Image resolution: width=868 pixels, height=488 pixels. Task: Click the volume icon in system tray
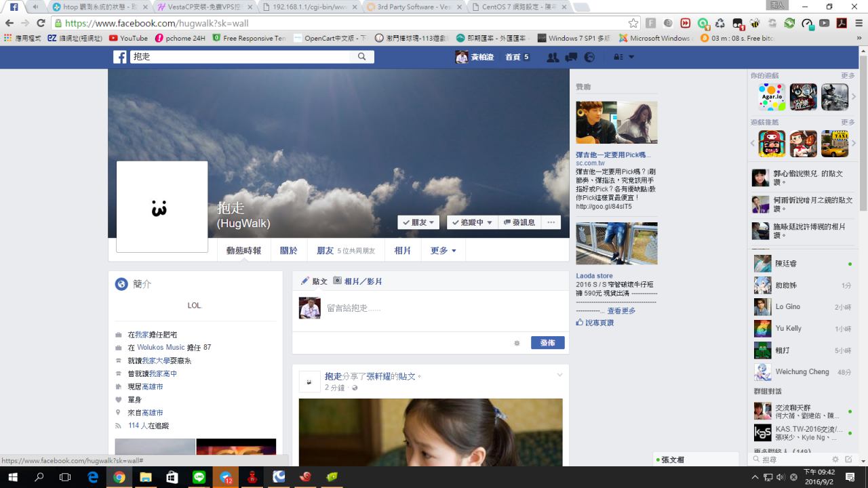click(781, 477)
